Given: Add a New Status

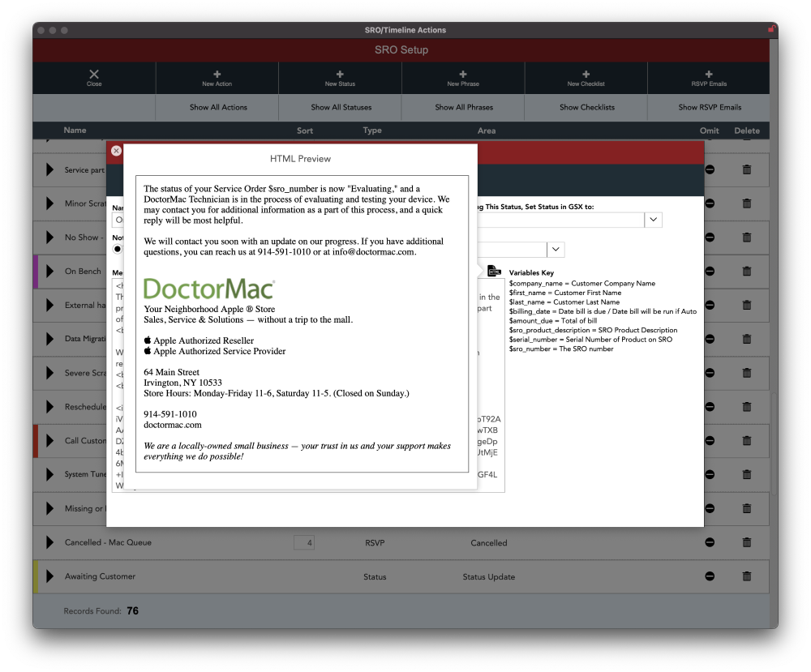Looking at the screenshot, I should 340,74.
